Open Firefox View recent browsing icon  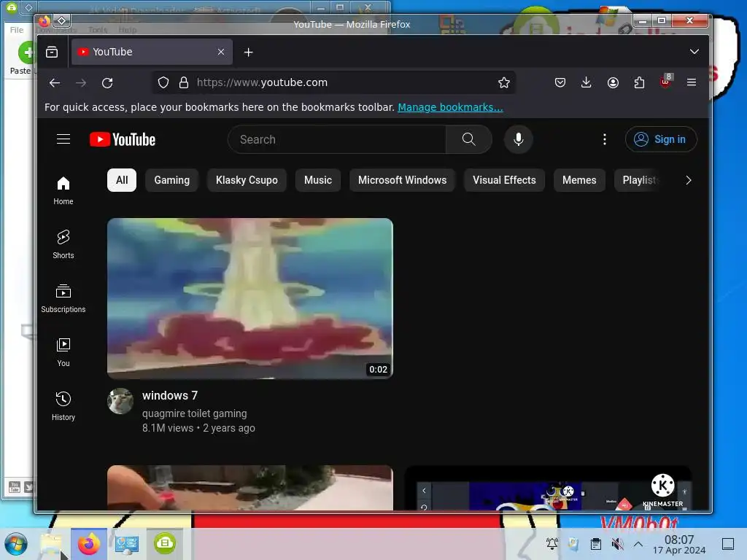(x=52, y=52)
